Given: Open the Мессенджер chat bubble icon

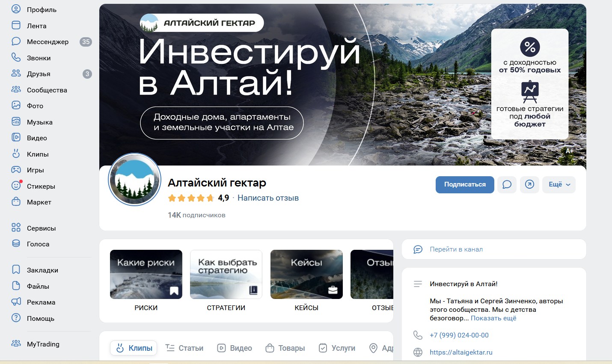Looking at the screenshot, I should click(x=16, y=41).
